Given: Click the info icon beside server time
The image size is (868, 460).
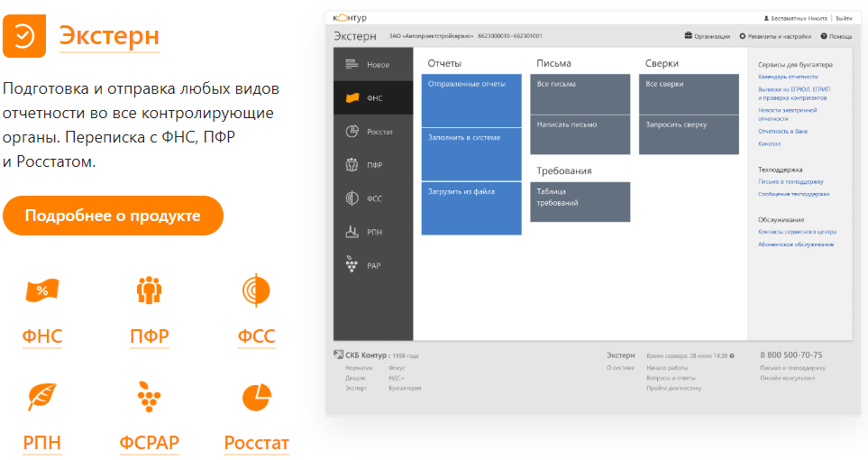Looking at the screenshot, I should (732, 355).
